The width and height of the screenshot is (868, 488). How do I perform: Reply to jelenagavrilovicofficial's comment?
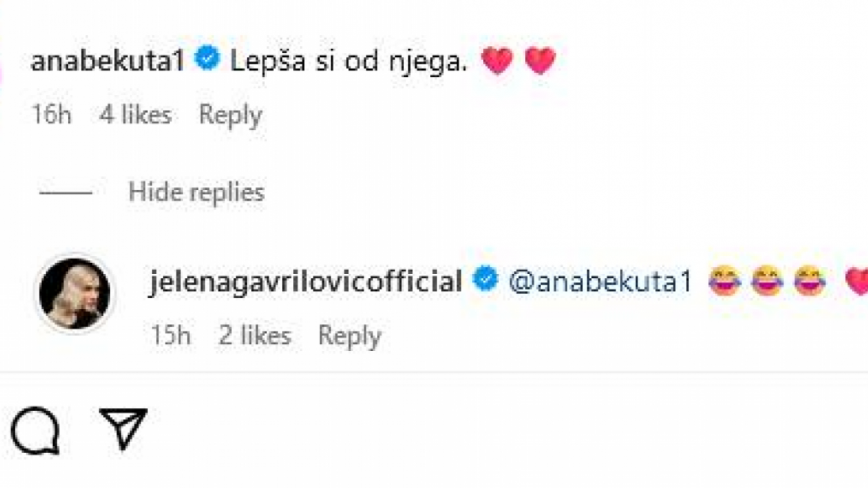tap(349, 336)
